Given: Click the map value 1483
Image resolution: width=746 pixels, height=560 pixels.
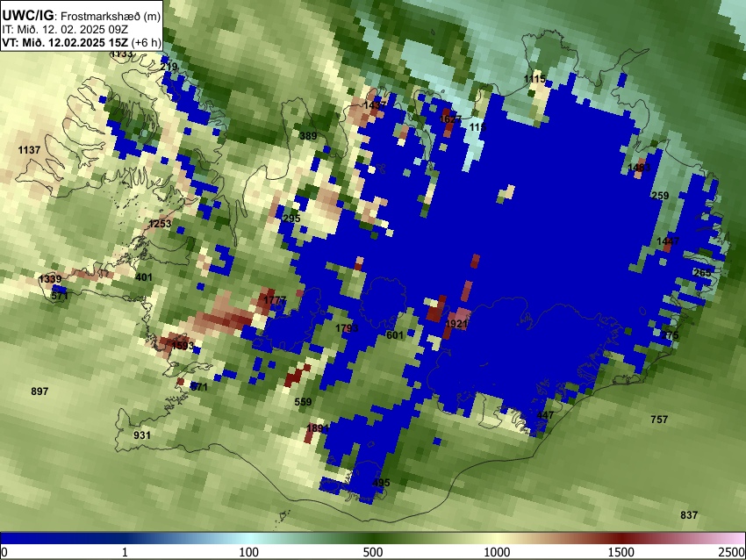Looking at the screenshot, I should (x=639, y=168).
